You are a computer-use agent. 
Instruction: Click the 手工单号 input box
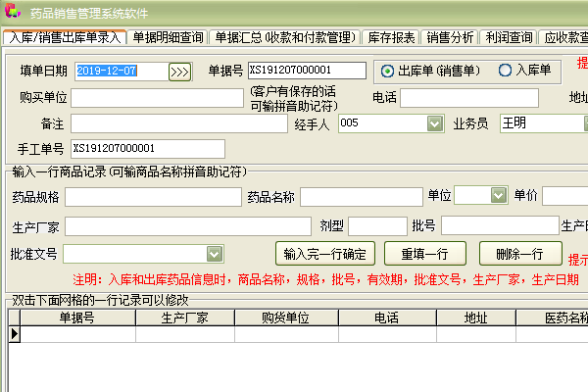coord(147,149)
